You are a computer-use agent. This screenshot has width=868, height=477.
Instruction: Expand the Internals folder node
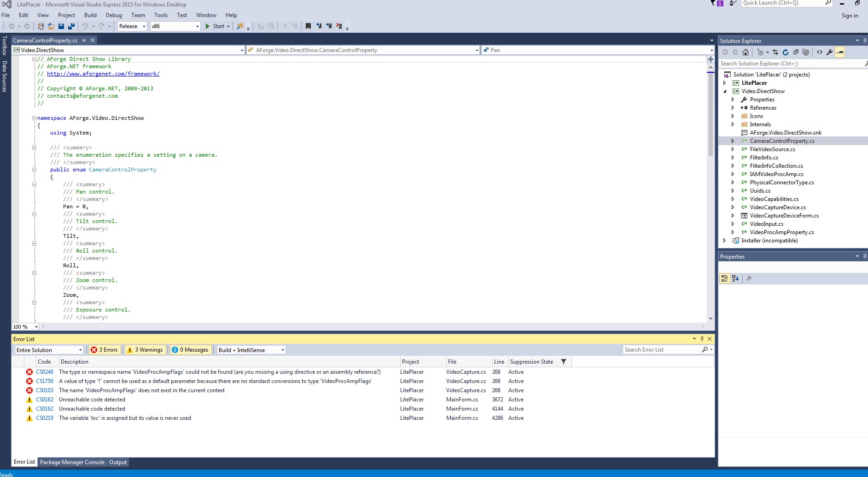tap(733, 124)
